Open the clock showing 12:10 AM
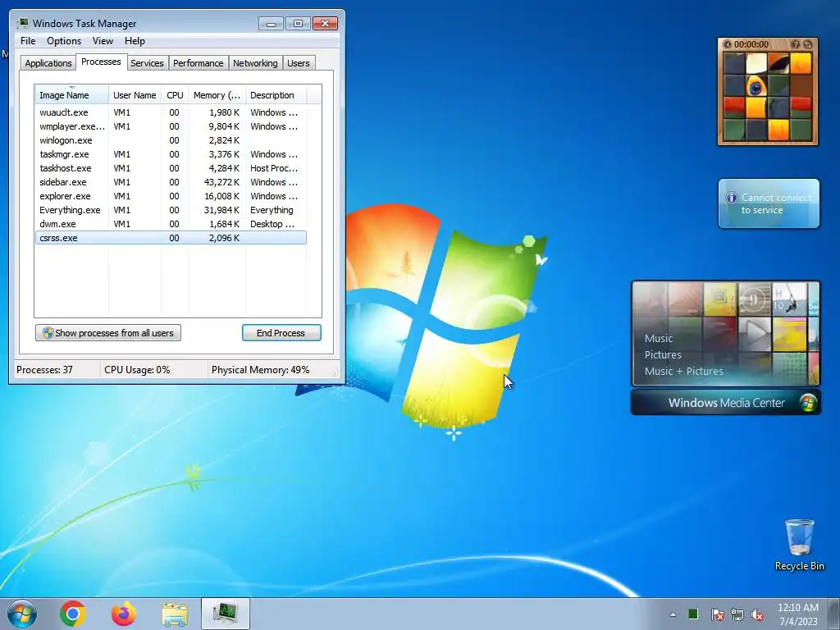The width and height of the screenshot is (840, 630). pos(797,614)
